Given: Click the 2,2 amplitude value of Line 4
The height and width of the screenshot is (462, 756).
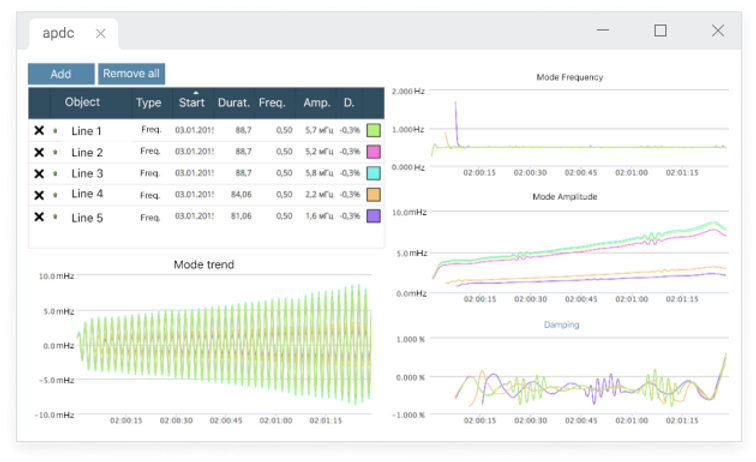Looking at the screenshot, I should [x=319, y=194].
